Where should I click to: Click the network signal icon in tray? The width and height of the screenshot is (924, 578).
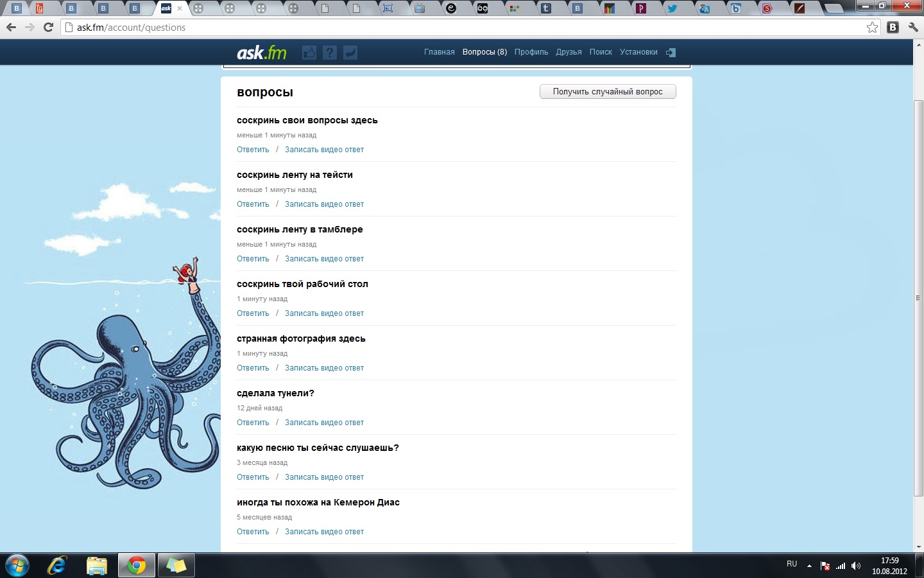(841, 566)
